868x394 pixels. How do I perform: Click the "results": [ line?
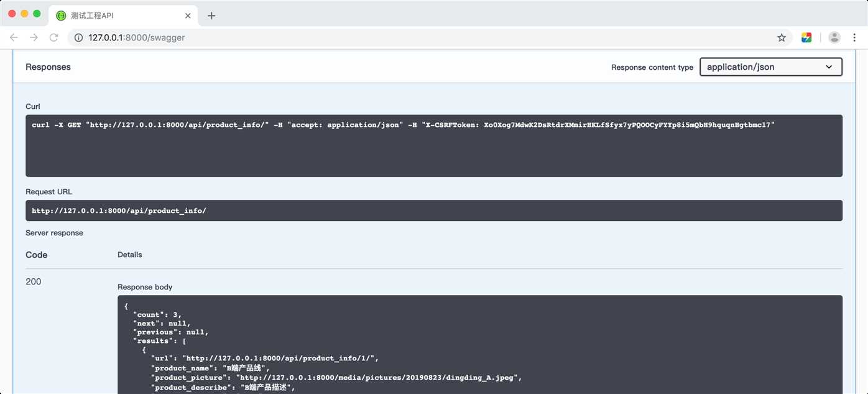pos(160,340)
